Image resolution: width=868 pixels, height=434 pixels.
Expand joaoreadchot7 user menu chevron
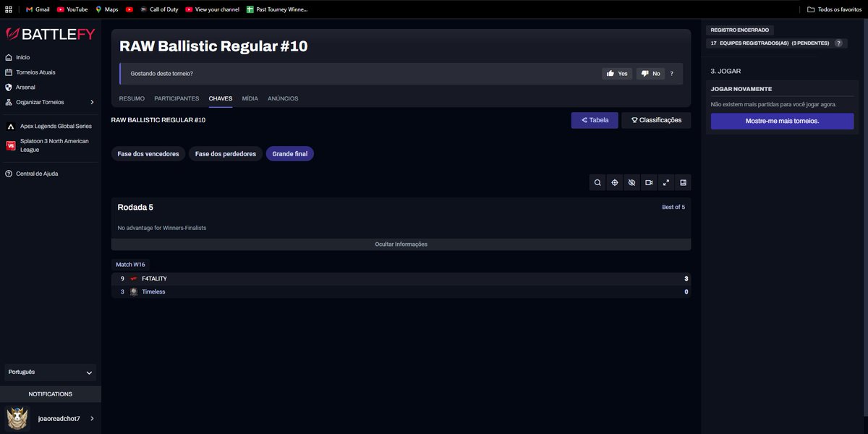pyautogui.click(x=92, y=419)
